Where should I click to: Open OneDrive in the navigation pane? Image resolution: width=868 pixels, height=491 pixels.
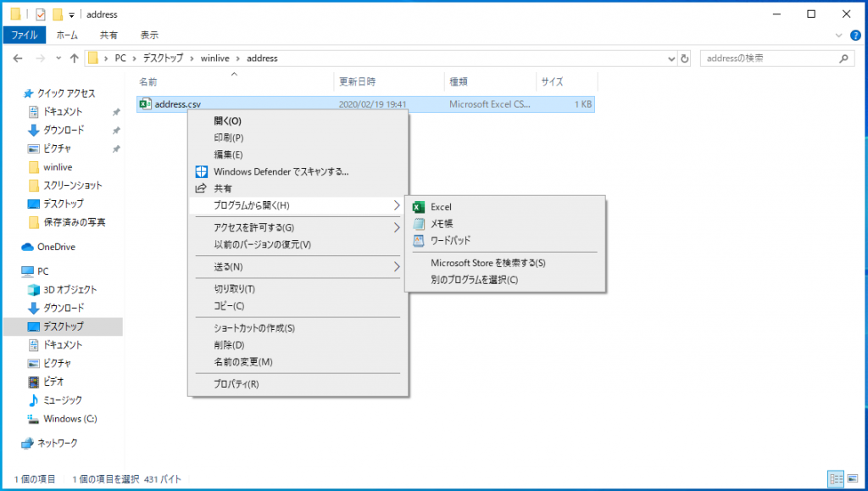[56, 247]
